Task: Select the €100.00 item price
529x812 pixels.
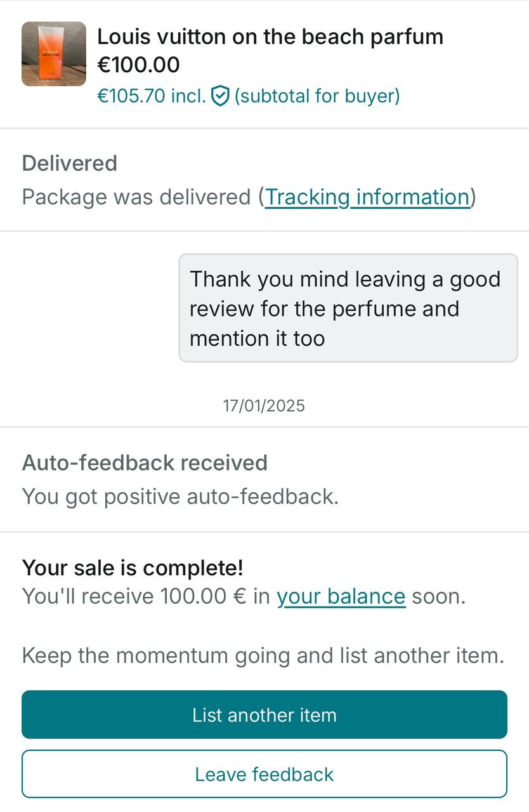Action: (x=138, y=65)
